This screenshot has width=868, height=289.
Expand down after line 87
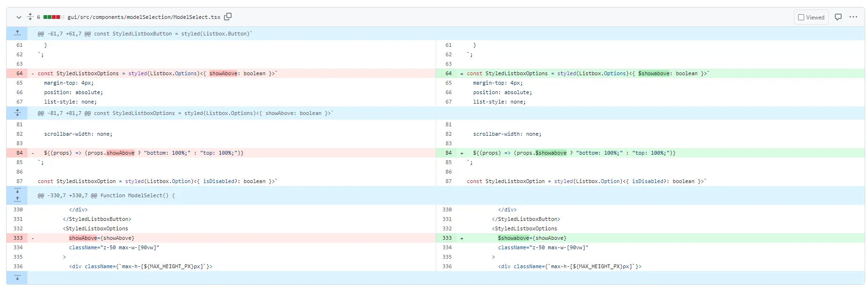[17, 191]
